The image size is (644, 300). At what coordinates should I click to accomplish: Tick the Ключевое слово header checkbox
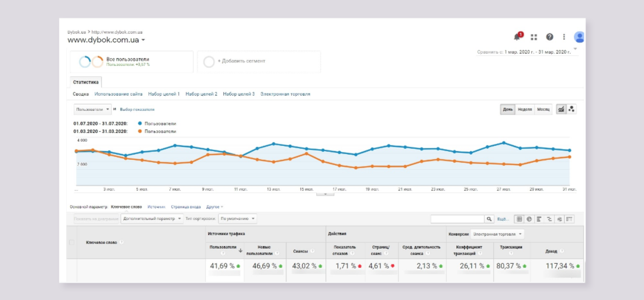tap(72, 242)
